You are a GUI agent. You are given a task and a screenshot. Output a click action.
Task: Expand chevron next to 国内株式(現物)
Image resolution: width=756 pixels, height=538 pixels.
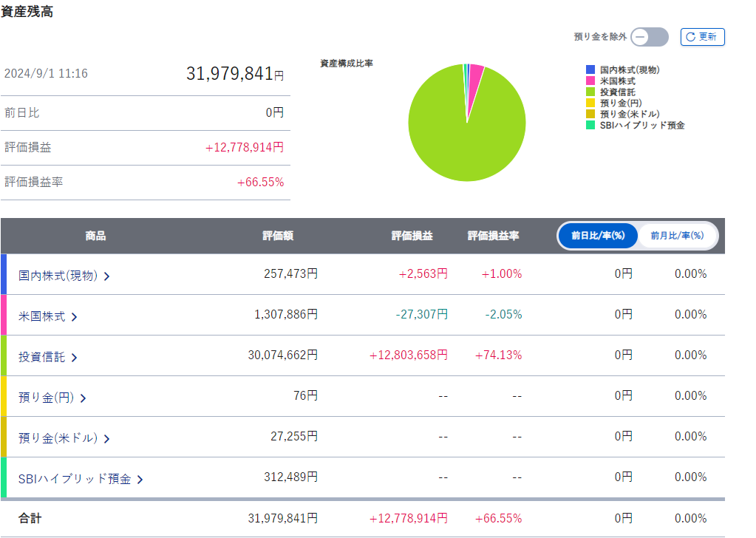(x=107, y=276)
